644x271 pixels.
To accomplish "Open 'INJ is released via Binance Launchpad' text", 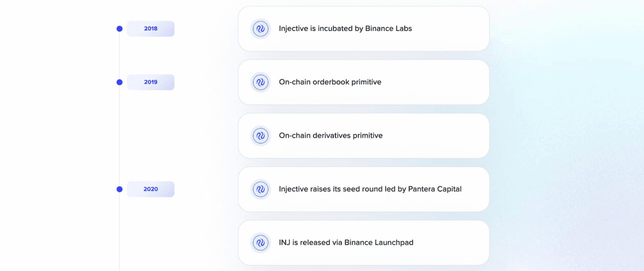I will point(346,243).
